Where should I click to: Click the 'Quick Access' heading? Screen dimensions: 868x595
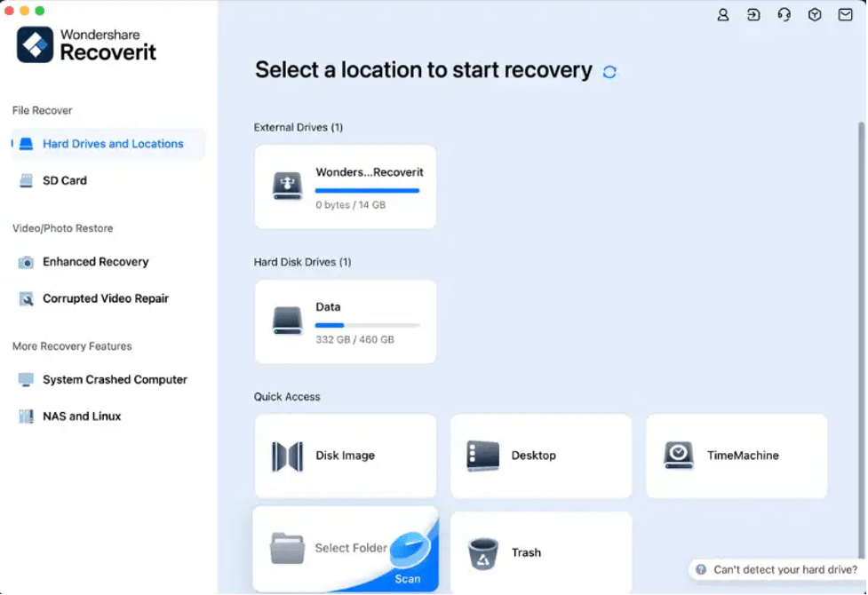[x=287, y=397]
